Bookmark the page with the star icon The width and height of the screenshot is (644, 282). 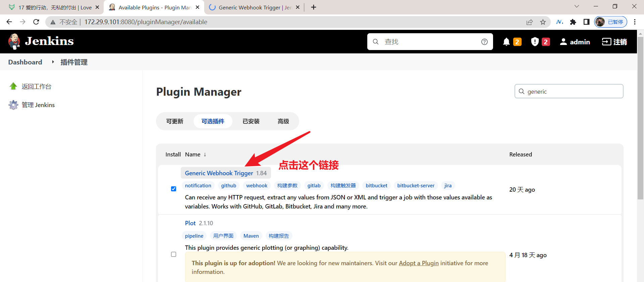543,22
